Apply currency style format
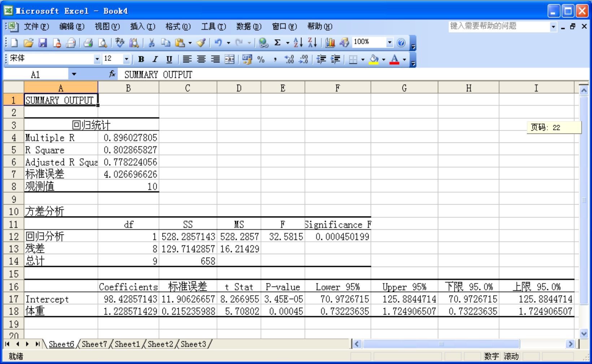Screen dimensions: 592x364 click(x=247, y=59)
